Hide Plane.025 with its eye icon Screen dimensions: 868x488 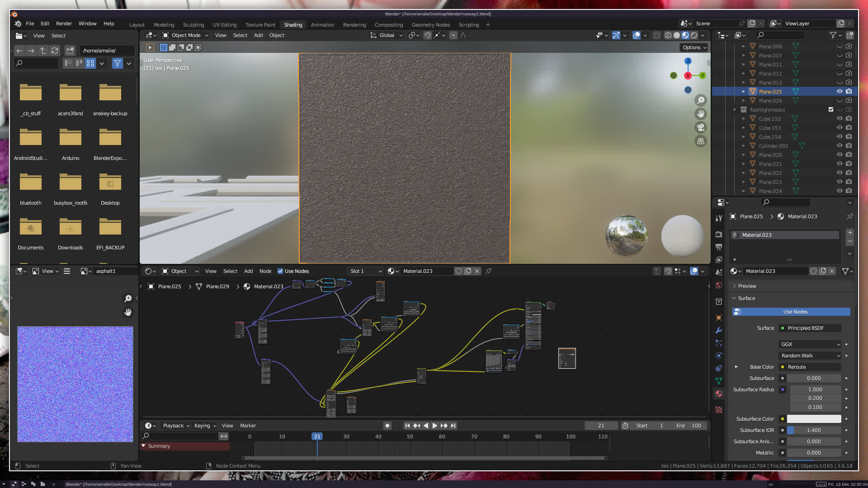pos(840,91)
